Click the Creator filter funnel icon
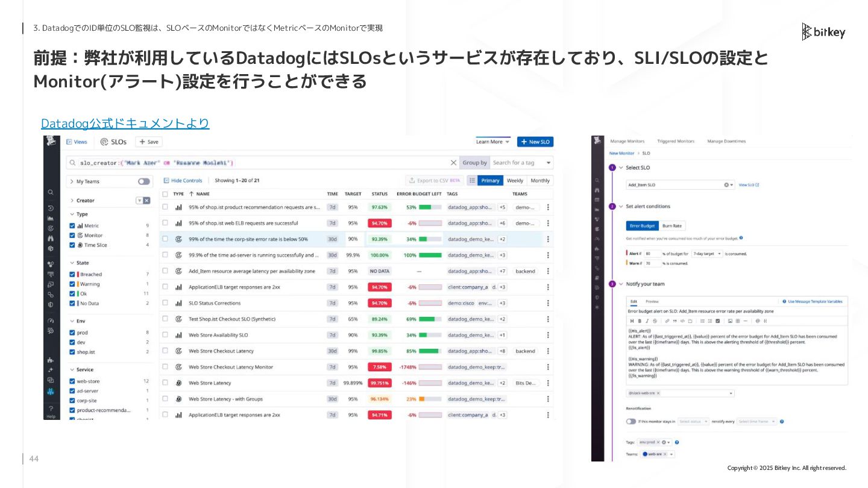This screenshot has height=488, width=868. 140,200
